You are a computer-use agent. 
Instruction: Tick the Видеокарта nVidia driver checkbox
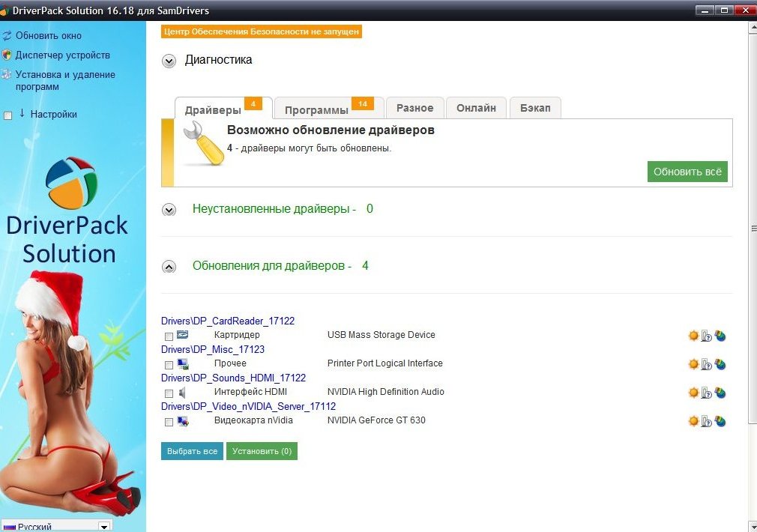click(x=169, y=422)
